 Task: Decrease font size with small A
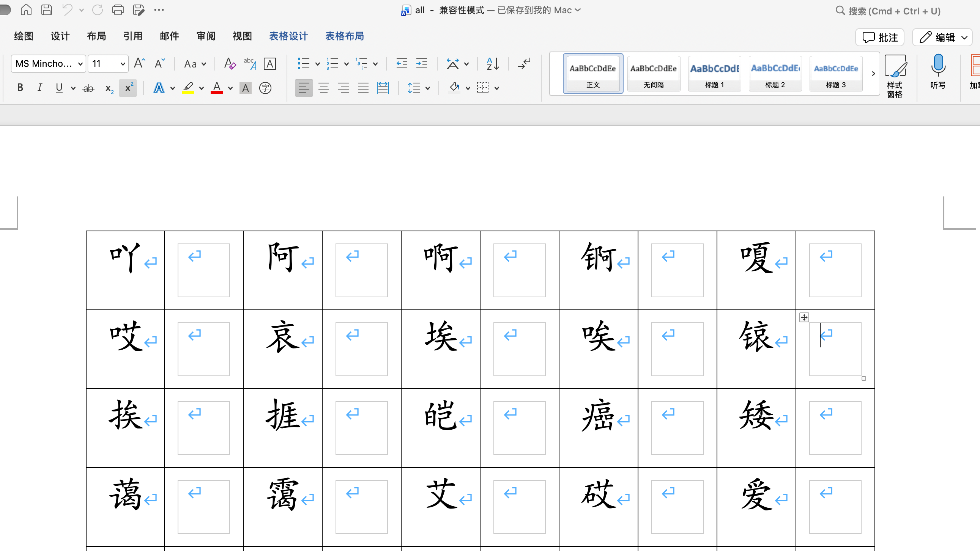(160, 63)
